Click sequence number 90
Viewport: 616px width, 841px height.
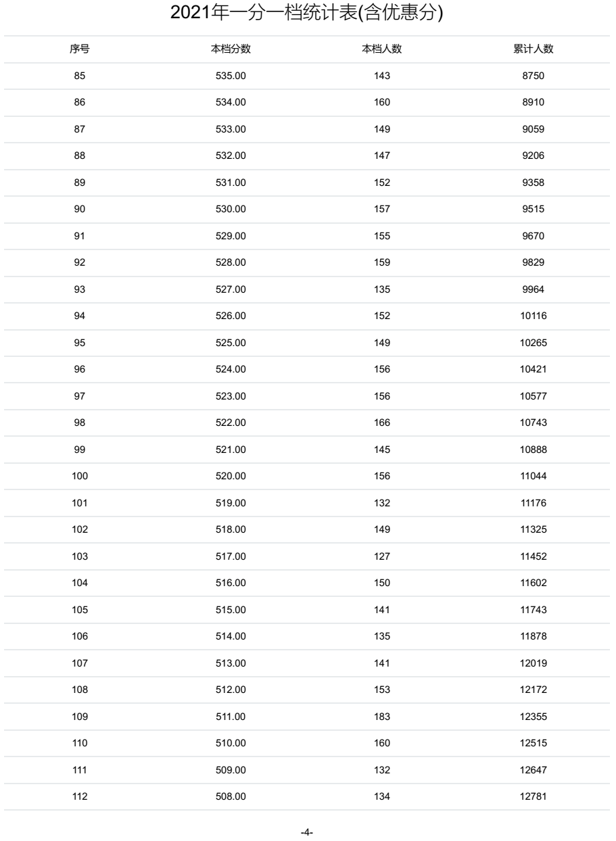pos(80,209)
